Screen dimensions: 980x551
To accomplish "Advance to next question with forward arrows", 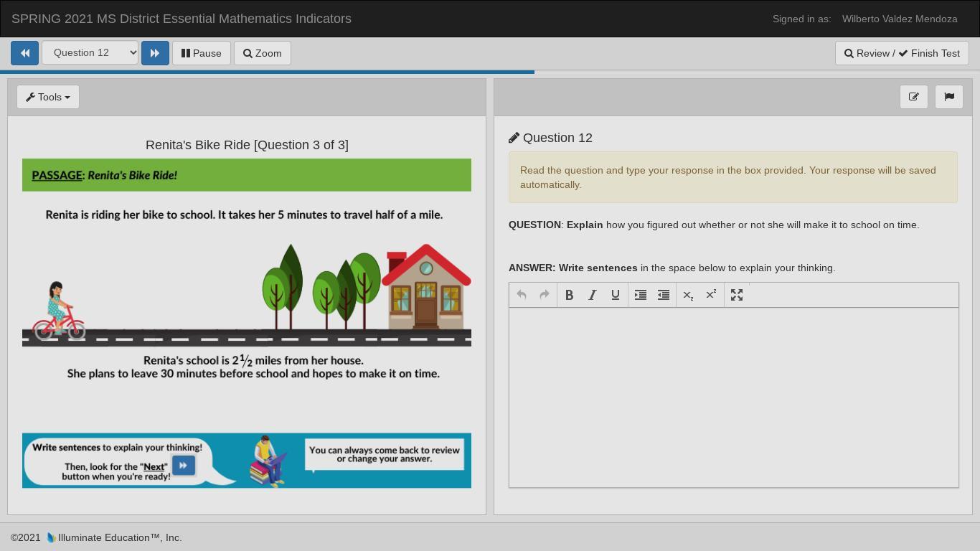I will click(155, 53).
